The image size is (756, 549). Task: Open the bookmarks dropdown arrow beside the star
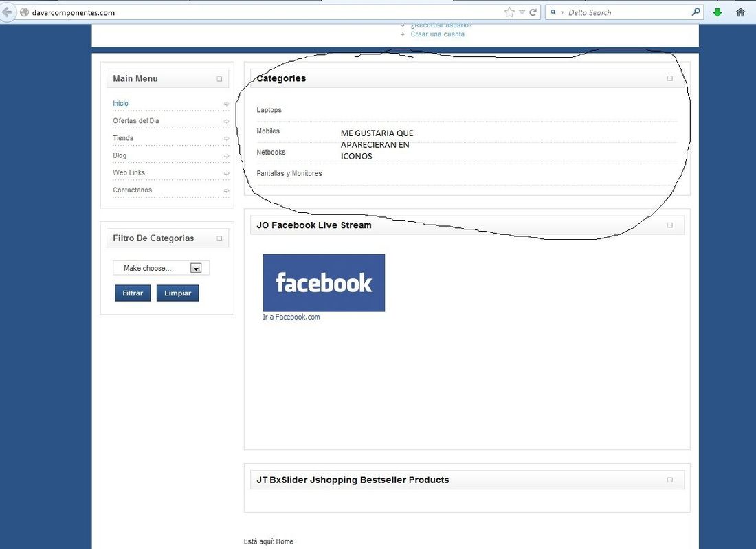pyautogui.click(x=522, y=12)
